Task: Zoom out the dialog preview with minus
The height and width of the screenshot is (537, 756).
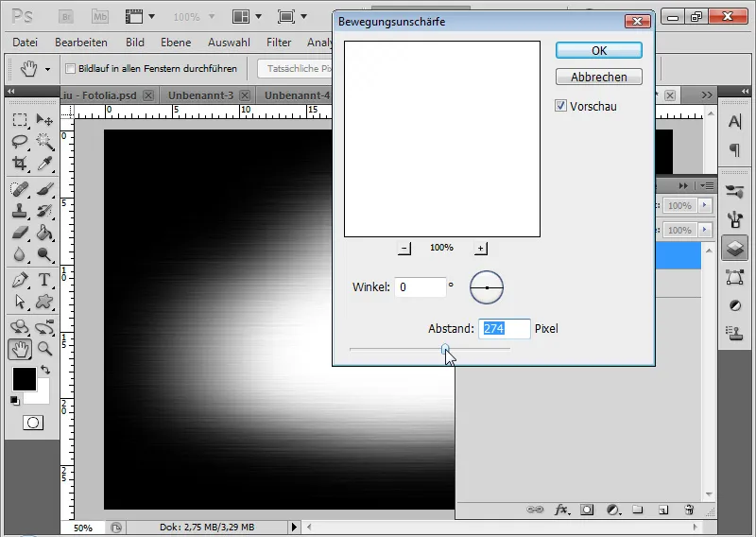Action: click(x=404, y=248)
